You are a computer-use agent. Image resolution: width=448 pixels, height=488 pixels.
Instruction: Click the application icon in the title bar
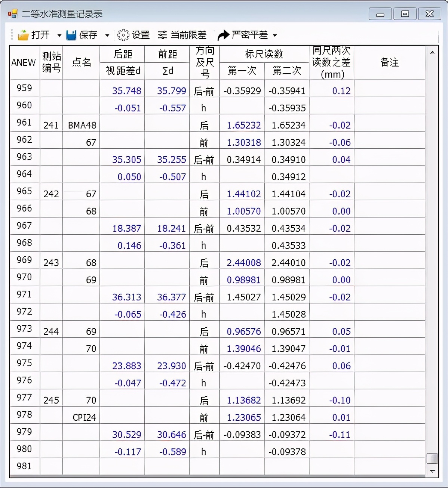coord(12,13)
